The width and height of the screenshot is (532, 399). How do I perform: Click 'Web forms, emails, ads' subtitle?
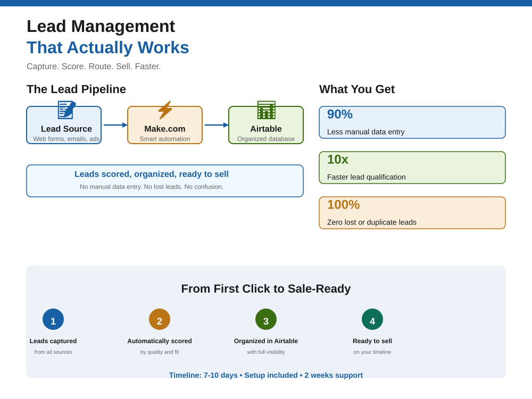coord(66,139)
